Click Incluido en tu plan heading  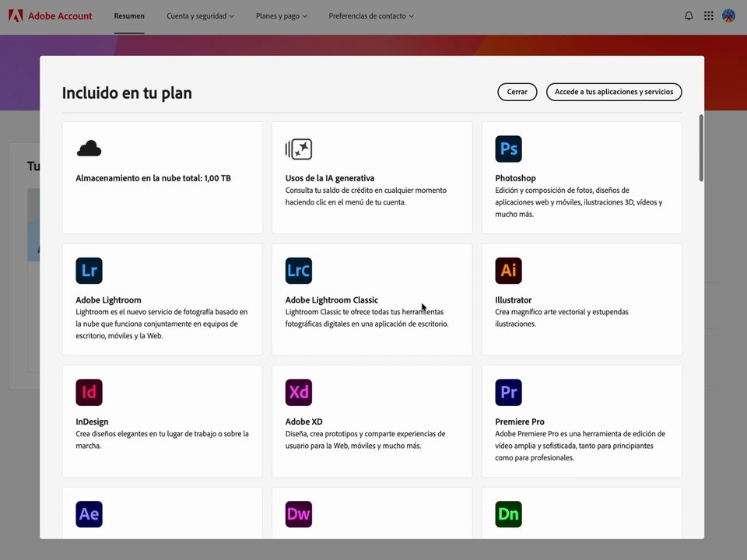pyautogui.click(x=127, y=93)
